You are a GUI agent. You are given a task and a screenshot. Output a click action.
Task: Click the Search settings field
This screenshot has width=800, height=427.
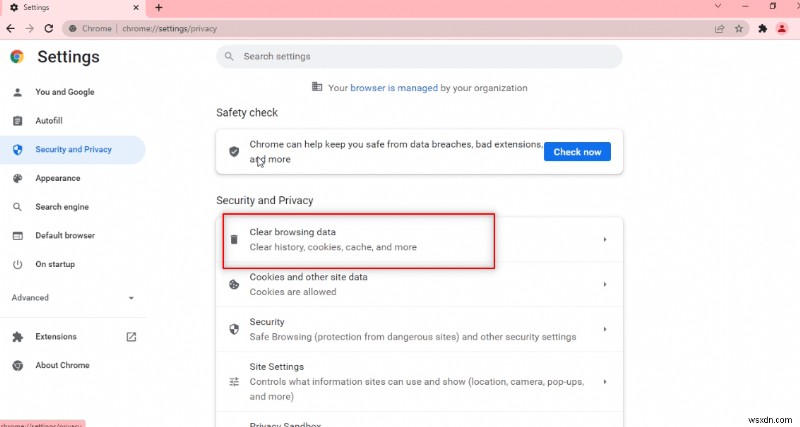[x=420, y=57]
